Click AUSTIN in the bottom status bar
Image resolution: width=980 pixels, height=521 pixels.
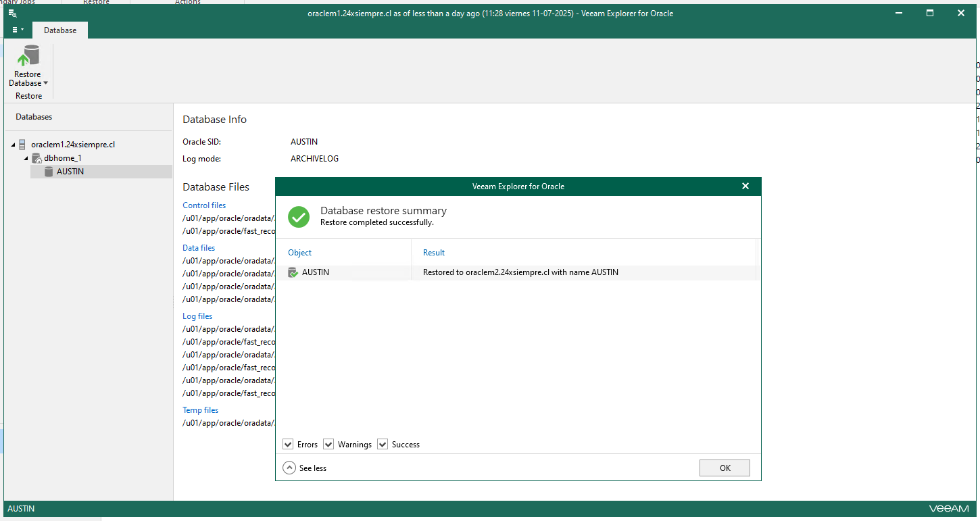[21, 509]
